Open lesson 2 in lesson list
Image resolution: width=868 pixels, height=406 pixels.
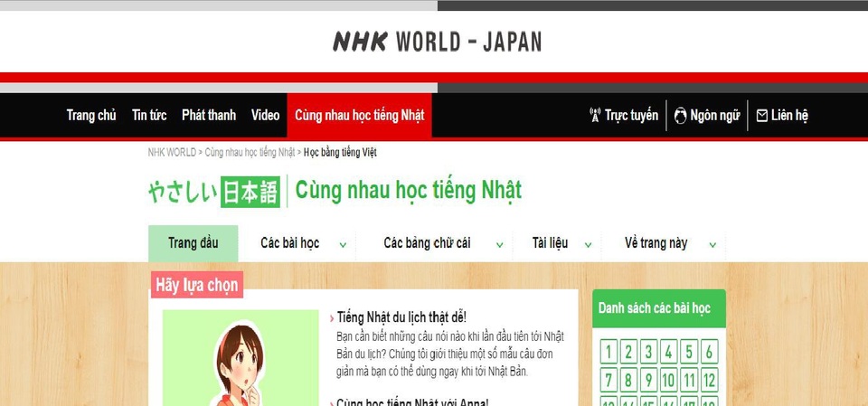628,352
